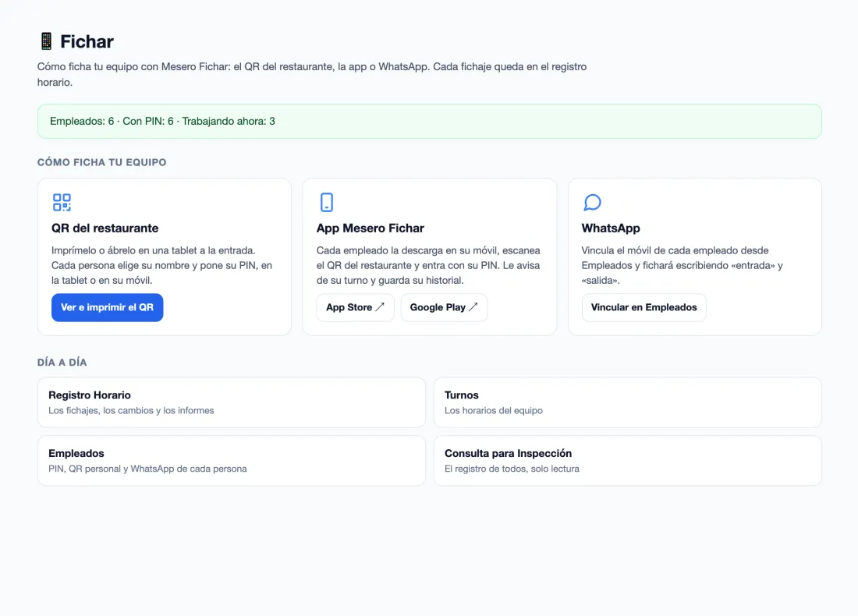Open the Turnos card

coord(627,402)
